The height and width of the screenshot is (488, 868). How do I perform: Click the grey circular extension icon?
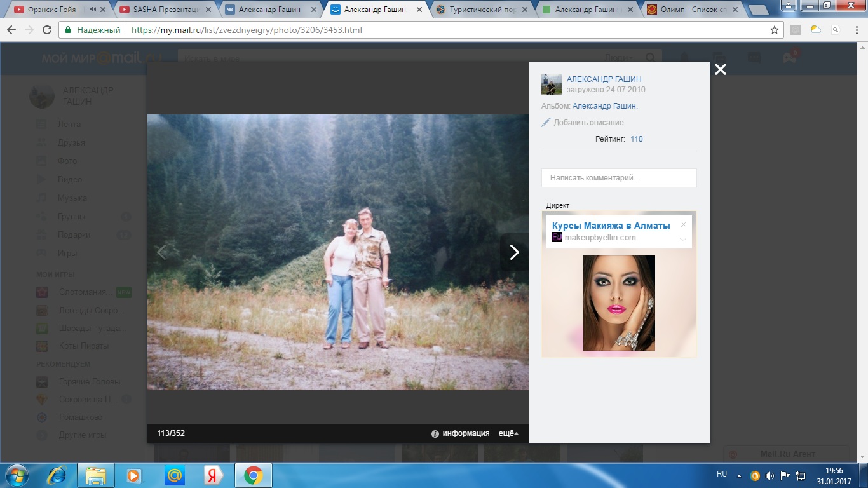point(795,30)
